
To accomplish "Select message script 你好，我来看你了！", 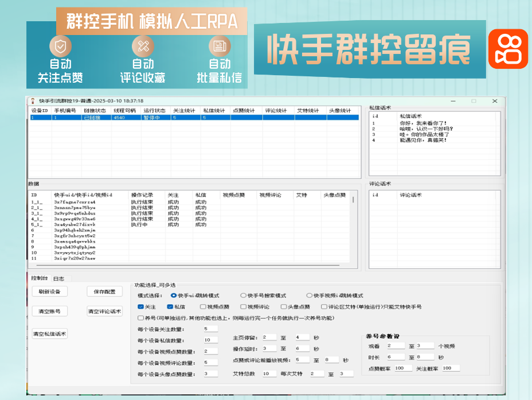I will (x=423, y=123).
